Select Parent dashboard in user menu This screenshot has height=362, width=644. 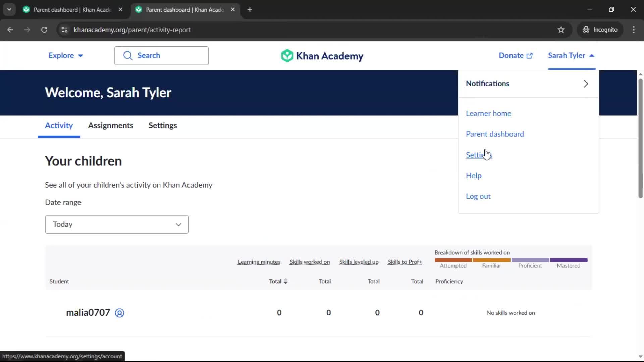495,134
